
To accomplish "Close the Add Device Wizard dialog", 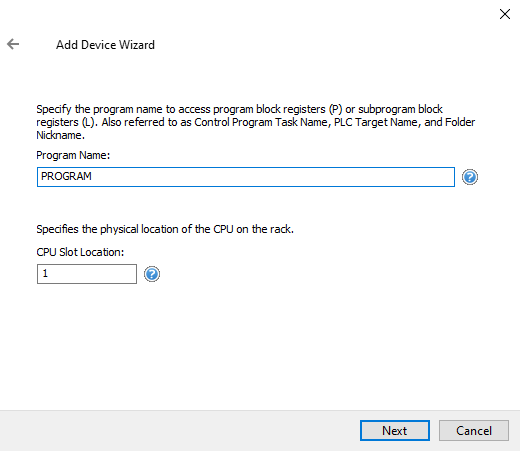I will pyautogui.click(x=505, y=14).
